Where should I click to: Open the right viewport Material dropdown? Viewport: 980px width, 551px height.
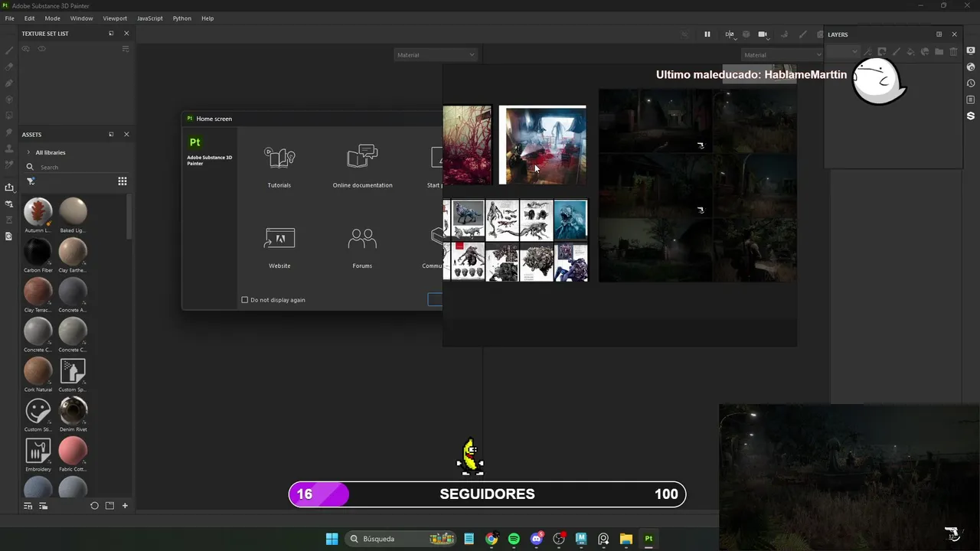tap(781, 54)
